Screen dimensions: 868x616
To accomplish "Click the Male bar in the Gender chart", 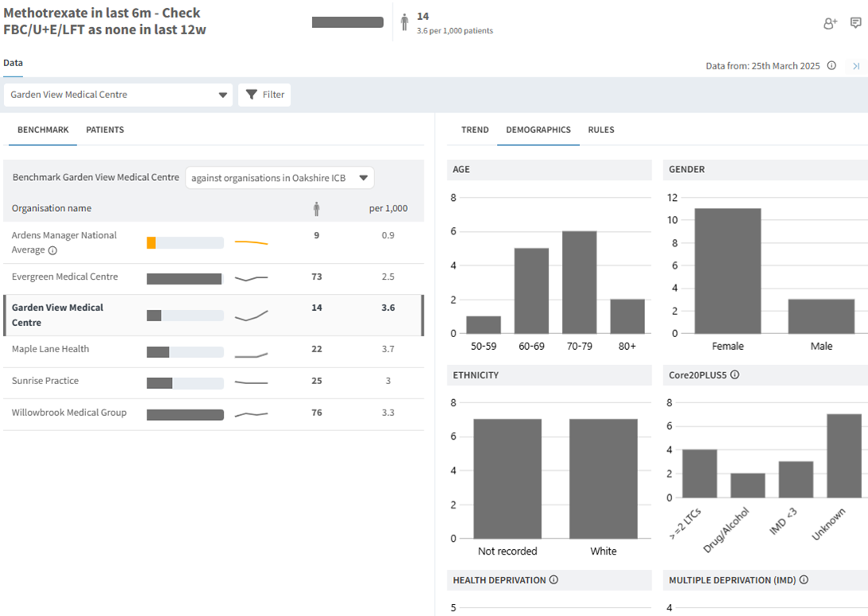I will (822, 316).
